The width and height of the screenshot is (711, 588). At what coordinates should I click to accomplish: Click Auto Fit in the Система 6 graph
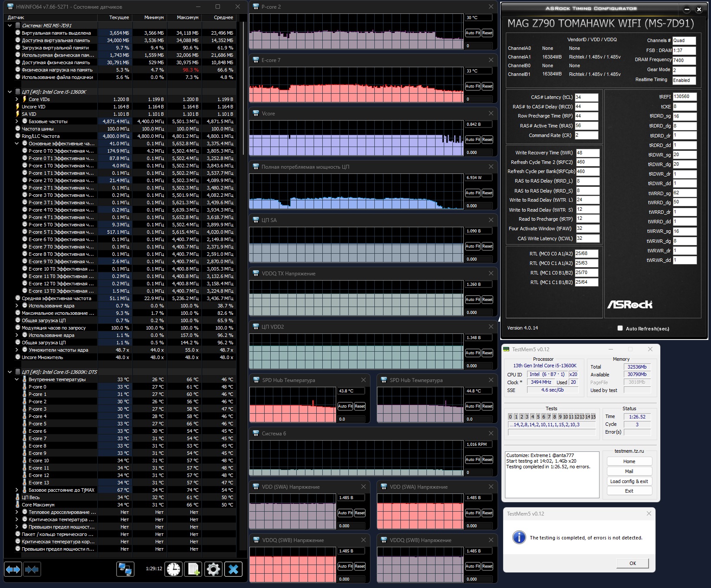tap(472, 460)
